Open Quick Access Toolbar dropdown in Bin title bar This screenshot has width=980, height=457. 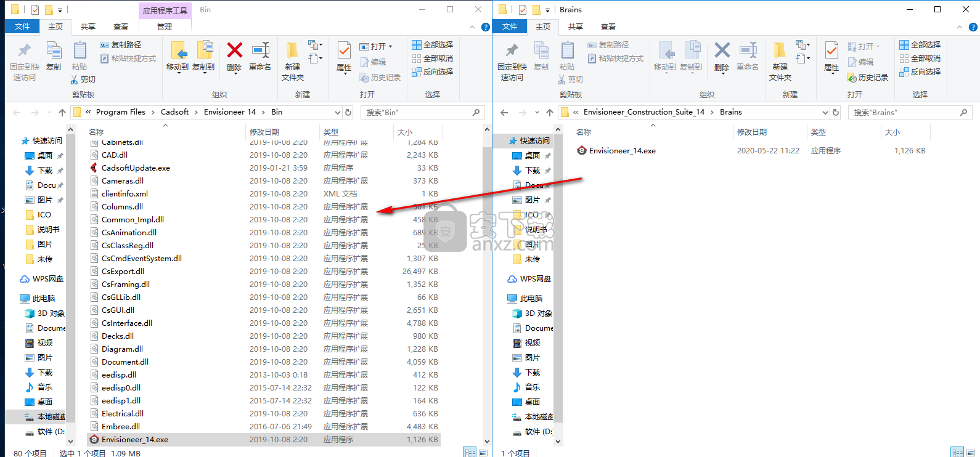click(60, 10)
